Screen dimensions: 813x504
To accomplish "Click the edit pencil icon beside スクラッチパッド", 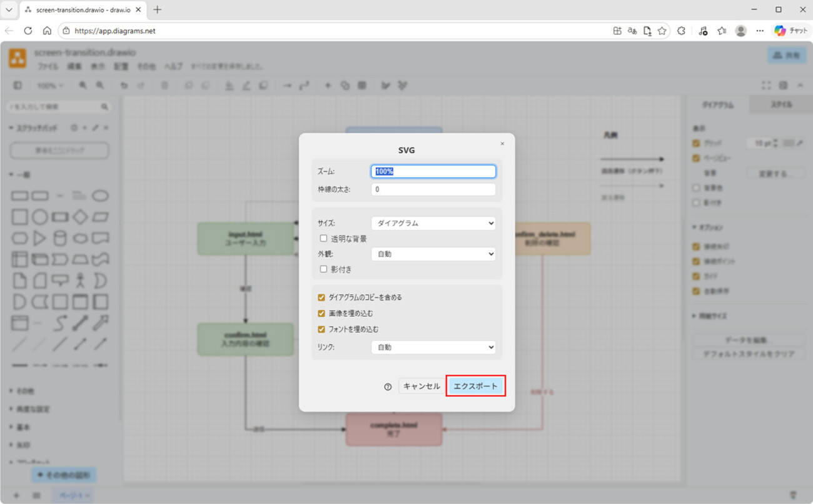I will [x=96, y=128].
